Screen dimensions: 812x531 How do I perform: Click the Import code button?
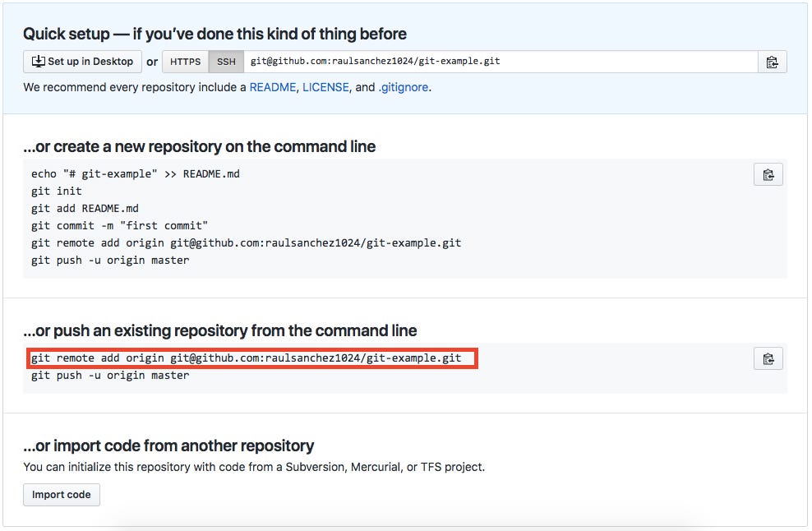tap(61, 494)
